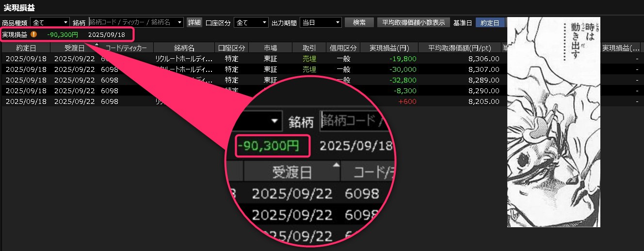Viewport: 644px width, 251px height.
Task: Open the 商品種類 dropdown
Action: click(x=50, y=22)
